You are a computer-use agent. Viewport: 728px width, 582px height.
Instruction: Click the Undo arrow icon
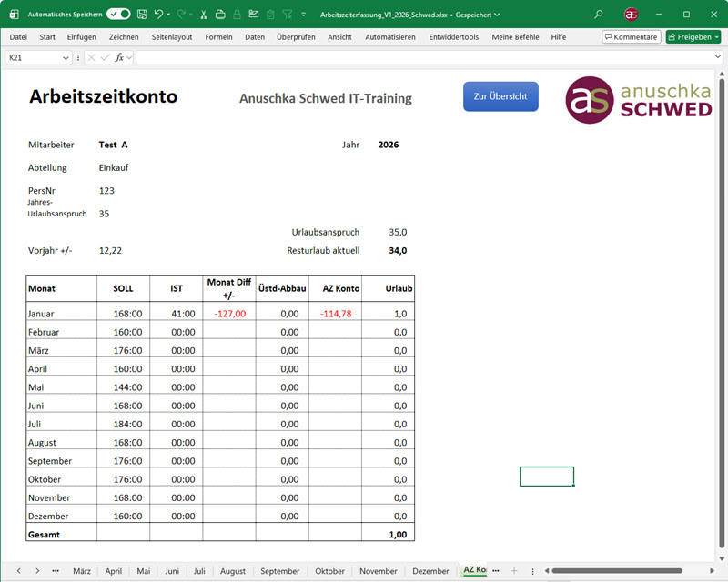(159, 15)
